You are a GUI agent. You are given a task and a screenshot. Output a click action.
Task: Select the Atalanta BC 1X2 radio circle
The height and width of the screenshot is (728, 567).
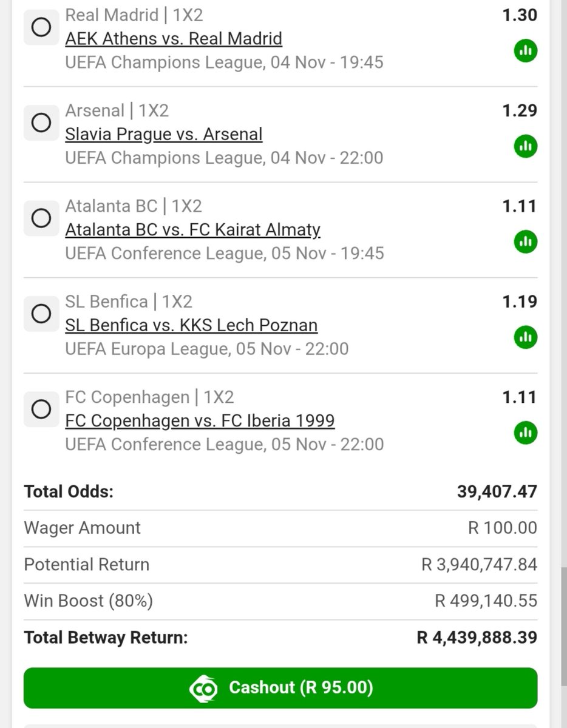(x=41, y=218)
